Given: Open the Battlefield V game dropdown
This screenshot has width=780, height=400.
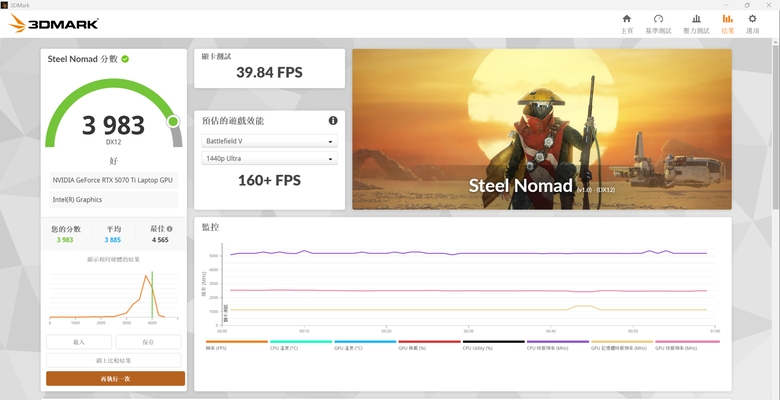Looking at the screenshot, I should point(269,141).
